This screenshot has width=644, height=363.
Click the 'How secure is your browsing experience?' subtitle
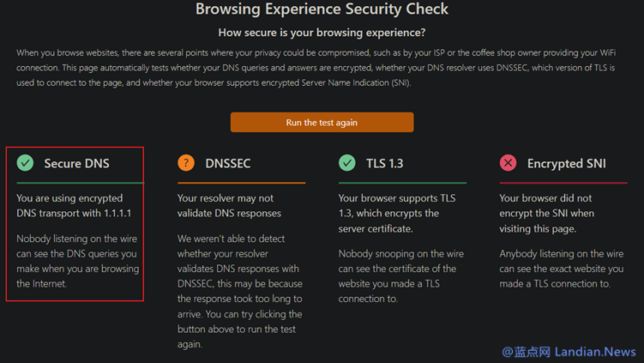pyautogui.click(x=322, y=33)
